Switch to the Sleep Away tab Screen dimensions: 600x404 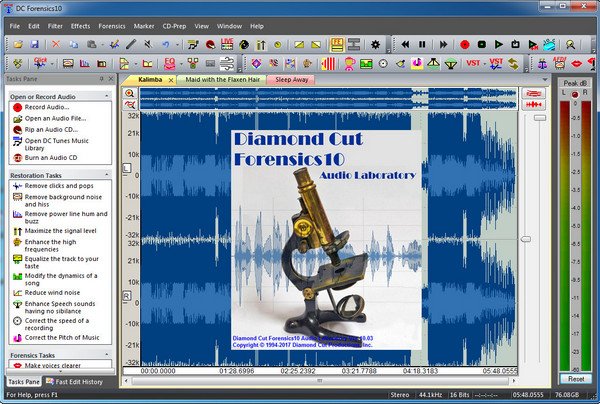click(x=292, y=80)
